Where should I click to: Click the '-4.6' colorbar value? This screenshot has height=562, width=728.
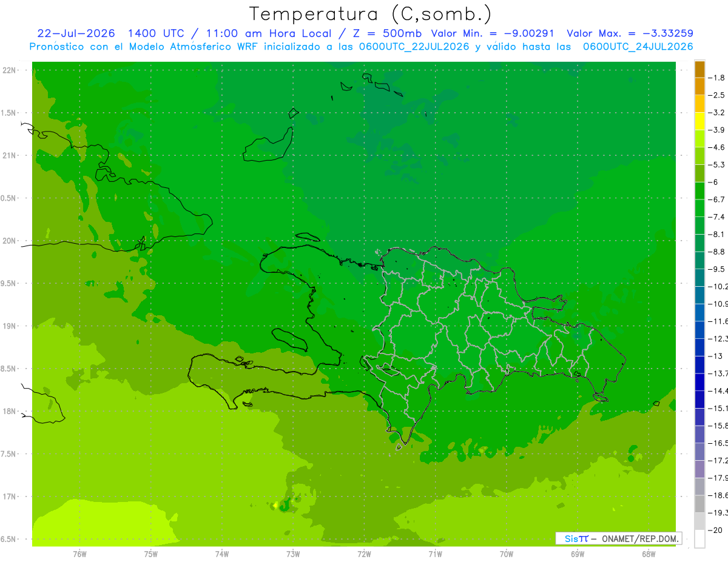point(718,147)
